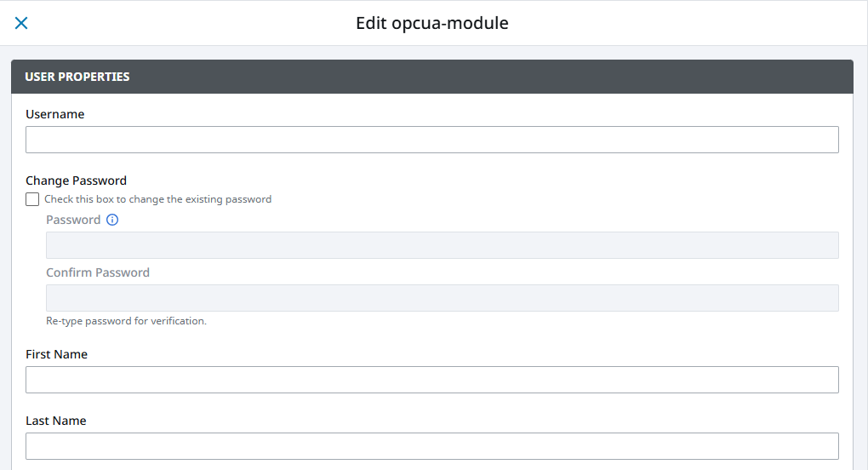Focus the Last Name text box

point(431,446)
